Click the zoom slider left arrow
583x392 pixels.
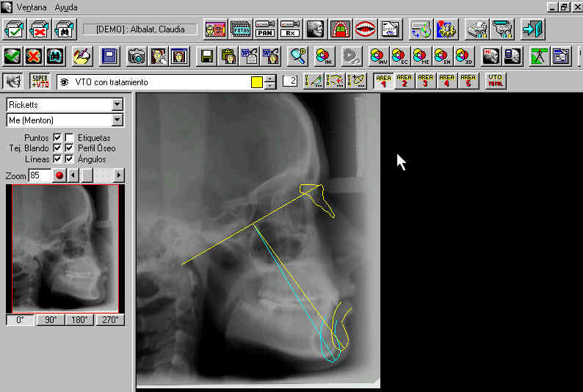pos(73,175)
